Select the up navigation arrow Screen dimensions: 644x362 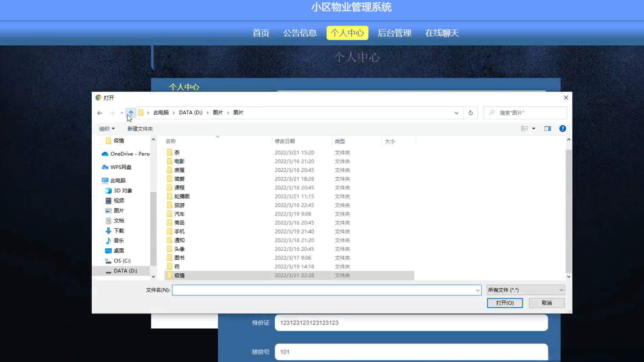pyautogui.click(x=131, y=112)
